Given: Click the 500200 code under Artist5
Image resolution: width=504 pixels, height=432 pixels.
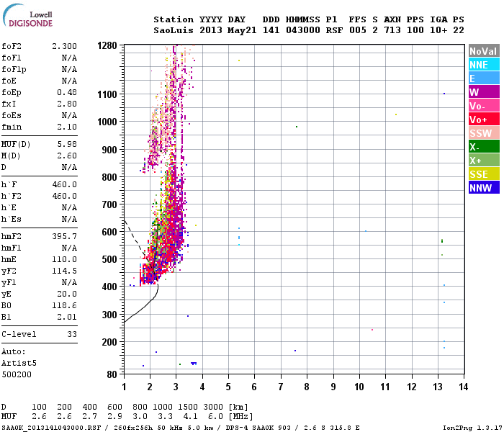Looking at the screenshot, I should pyautogui.click(x=17, y=374).
